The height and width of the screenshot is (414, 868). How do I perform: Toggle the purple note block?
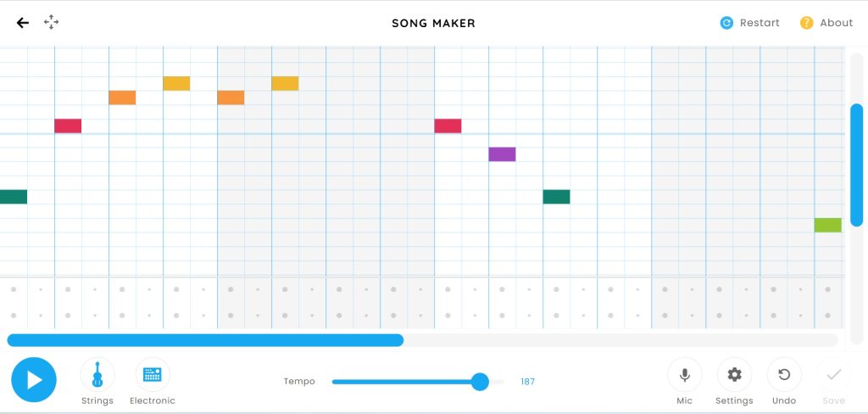coord(502,154)
